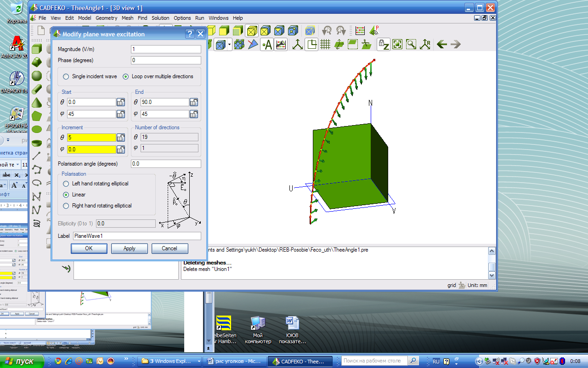The width and height of the screenshot is (588, 368).
Task: Click the text annotation 'A' toolbar icon
Action: [x=267, y=45]
